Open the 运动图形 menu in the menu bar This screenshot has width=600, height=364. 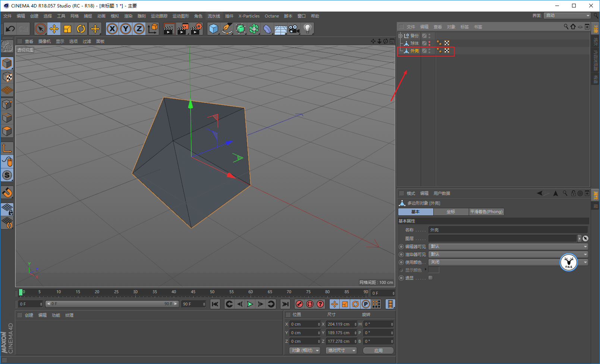181,16
